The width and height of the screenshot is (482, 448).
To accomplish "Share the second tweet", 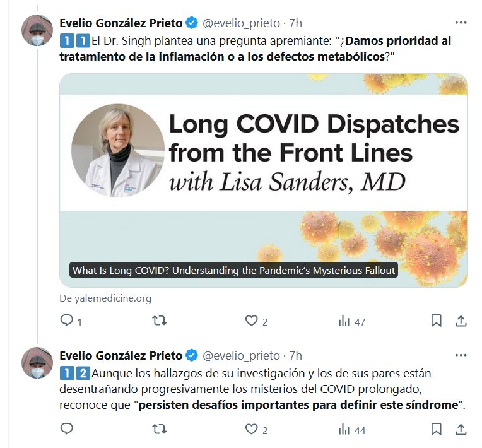I will (461, 430).
